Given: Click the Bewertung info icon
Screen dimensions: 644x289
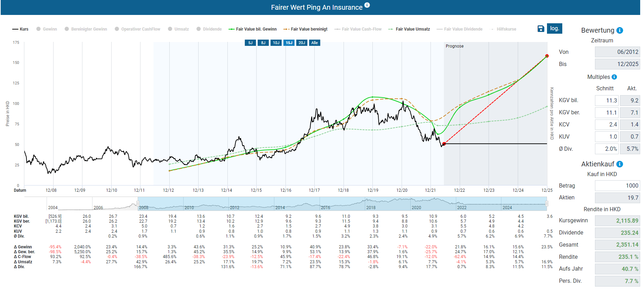Looking at the screenshot, I should (620, 31).
